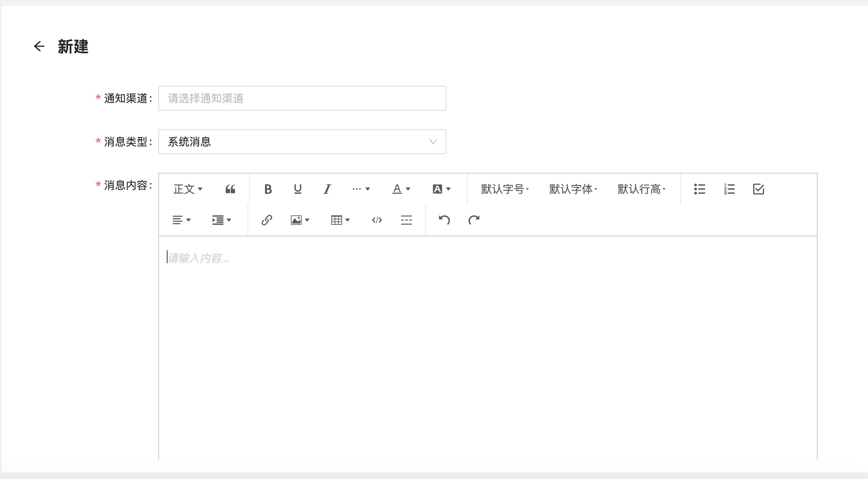
Task: Open the background color picker
Action: (x=442, y=189)
